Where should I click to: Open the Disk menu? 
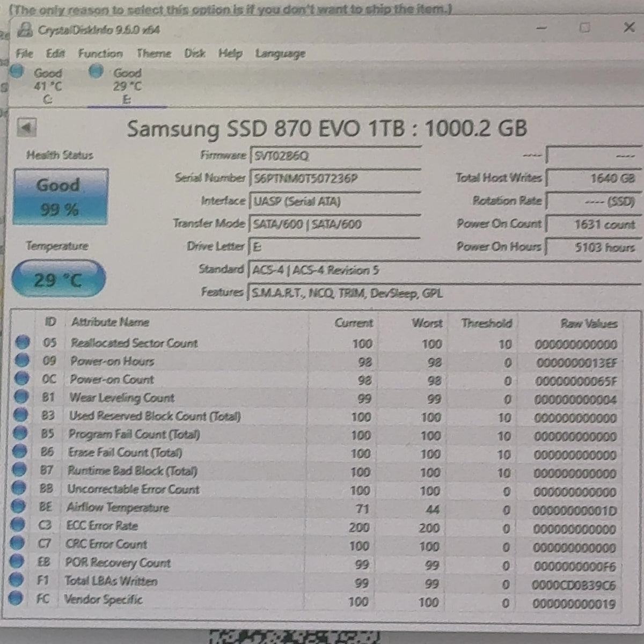click(194, 53)
